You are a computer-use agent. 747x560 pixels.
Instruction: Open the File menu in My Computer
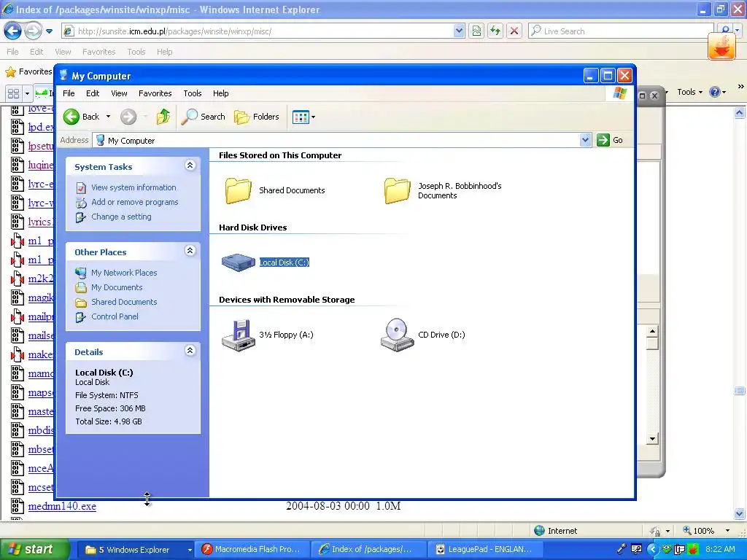pyautogui.click(x=69, y=93)
